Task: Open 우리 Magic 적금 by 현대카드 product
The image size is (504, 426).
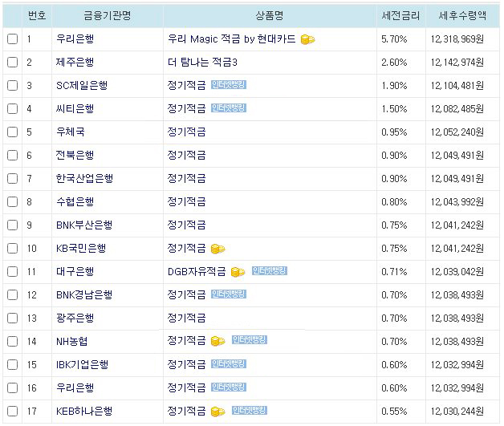Action: (231, 39)
